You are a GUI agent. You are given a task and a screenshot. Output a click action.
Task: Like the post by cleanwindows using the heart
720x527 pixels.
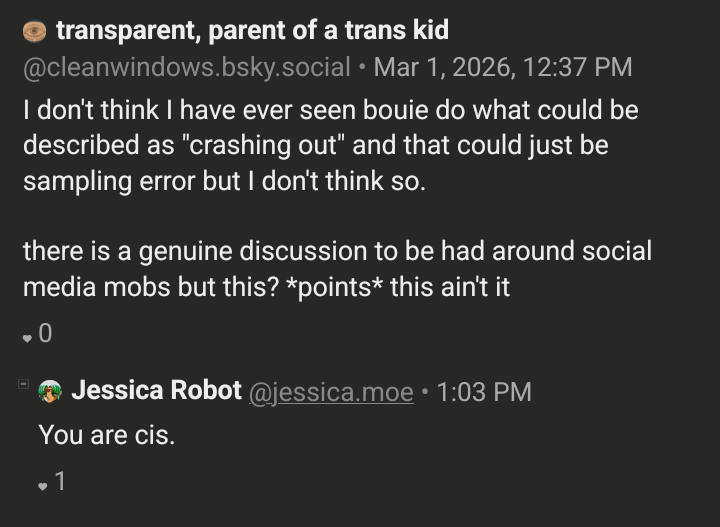point(28,337)
